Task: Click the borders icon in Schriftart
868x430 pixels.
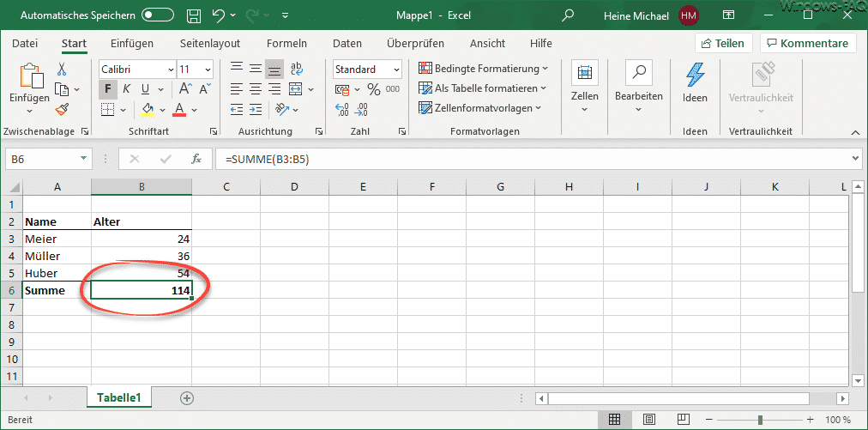Action: [x=108, y=109]
